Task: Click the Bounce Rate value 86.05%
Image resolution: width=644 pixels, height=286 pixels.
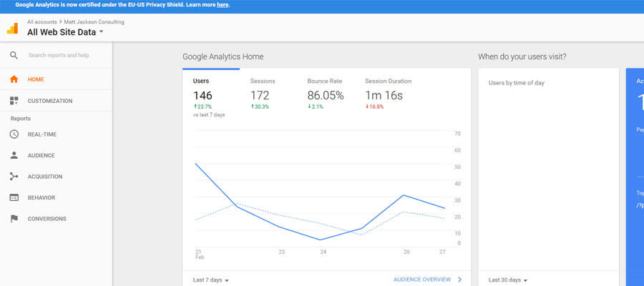Action: [326, 96]
